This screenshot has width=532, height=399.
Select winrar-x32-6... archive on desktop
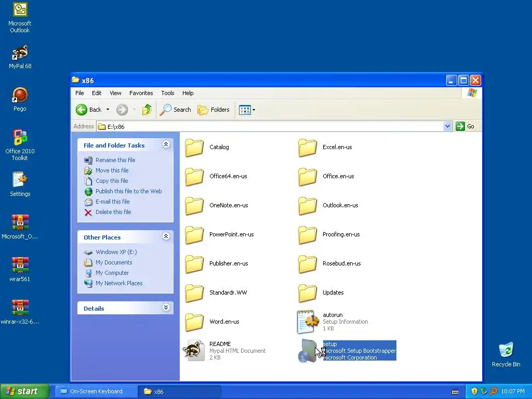(x=20, y=312)
